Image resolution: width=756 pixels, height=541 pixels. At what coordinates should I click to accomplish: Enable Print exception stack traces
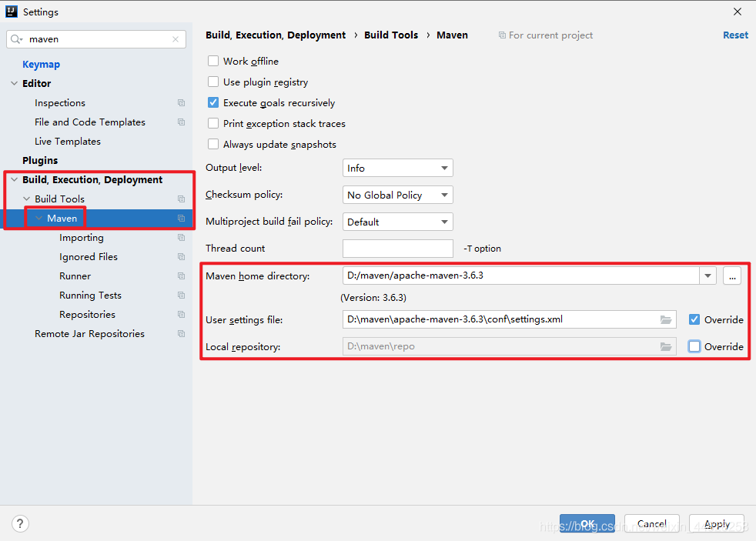213,123
